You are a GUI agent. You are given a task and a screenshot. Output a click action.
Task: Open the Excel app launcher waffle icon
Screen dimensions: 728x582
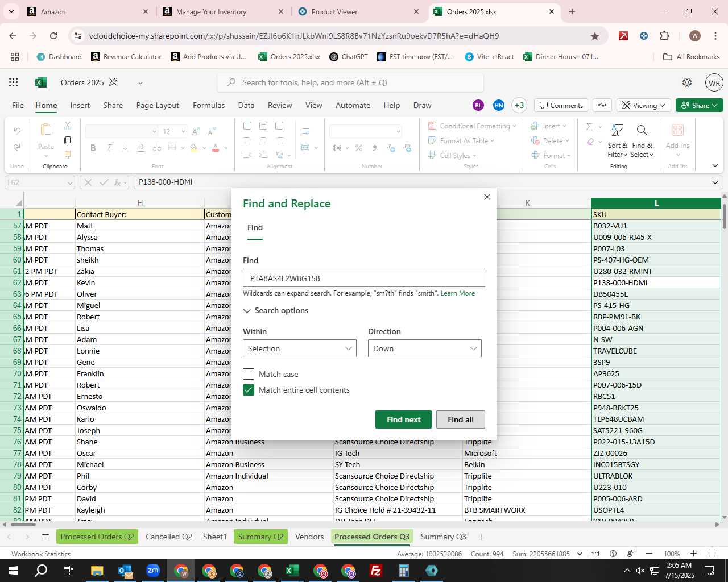[14, 82]
